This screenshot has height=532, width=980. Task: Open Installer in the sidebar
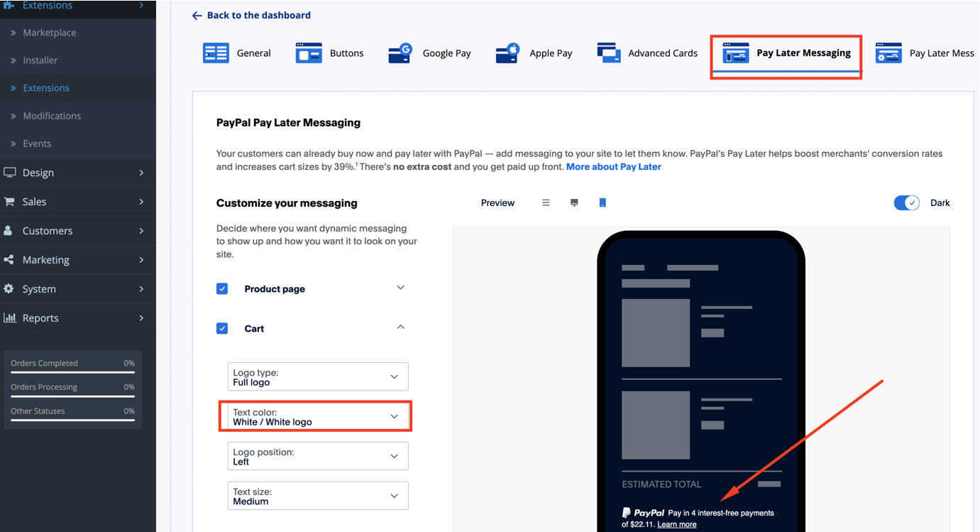coord(40,60)
